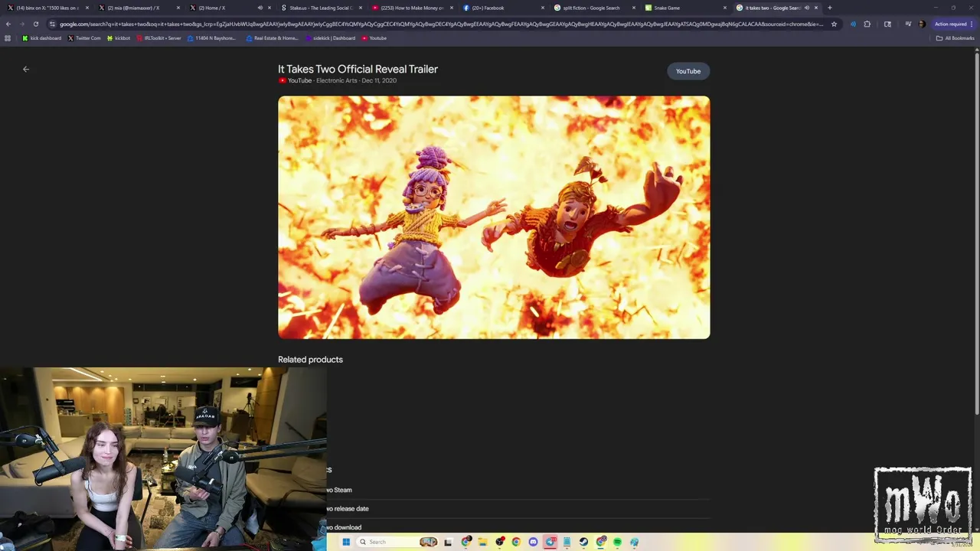Open the 'kick dashboard' bookmark
980x551 pixels.
(42, 38)
